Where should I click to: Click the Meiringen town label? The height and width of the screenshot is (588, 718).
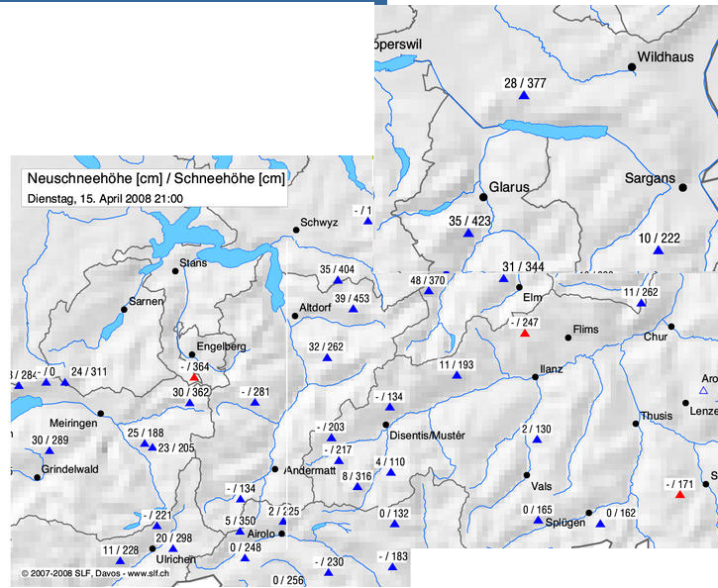[x=73, y=424]
